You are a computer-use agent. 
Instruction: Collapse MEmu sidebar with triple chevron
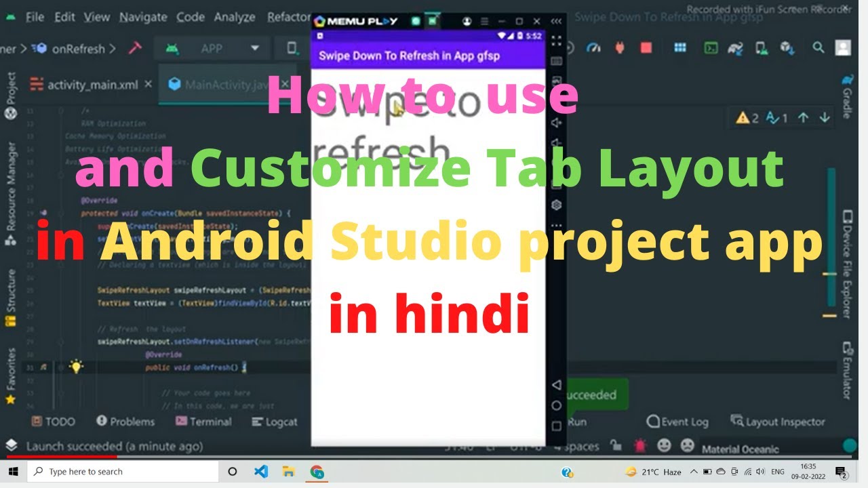tap(557, 21)
